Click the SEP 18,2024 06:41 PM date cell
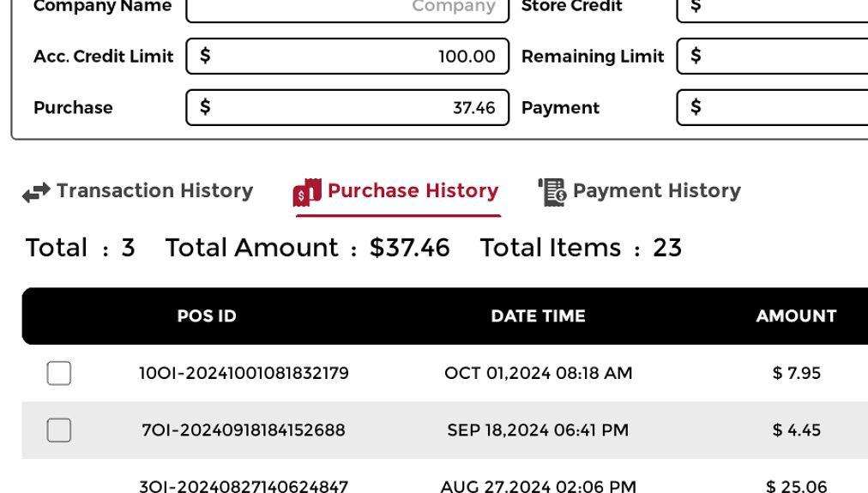The width and height of the screenshot is (868, 493). 538,430
